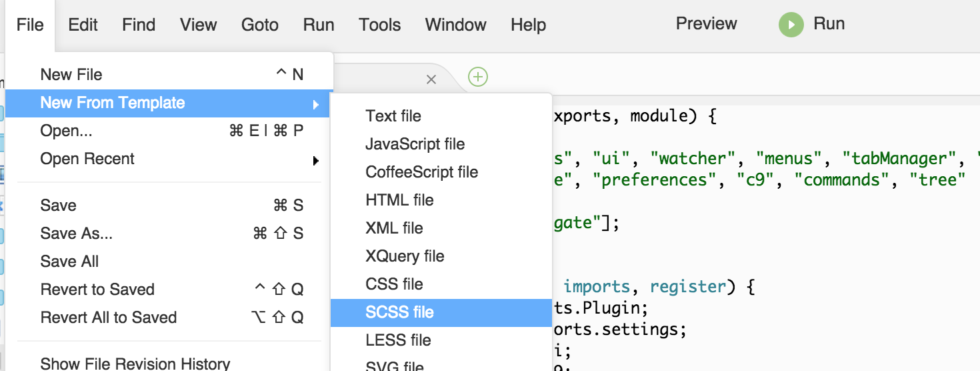Click the green Run play icon
980x371 pixels.
tap(791, 25)
